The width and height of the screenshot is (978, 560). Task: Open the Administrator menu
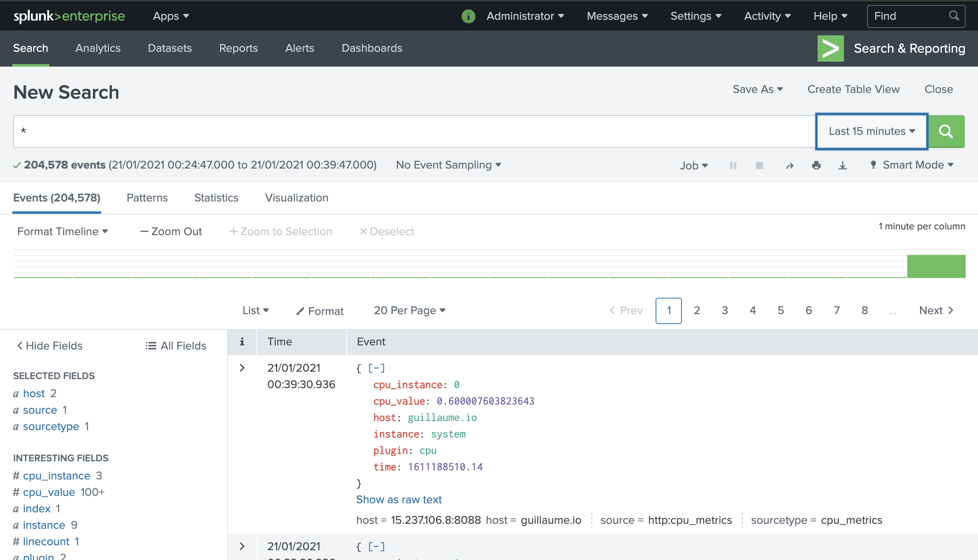525,16
